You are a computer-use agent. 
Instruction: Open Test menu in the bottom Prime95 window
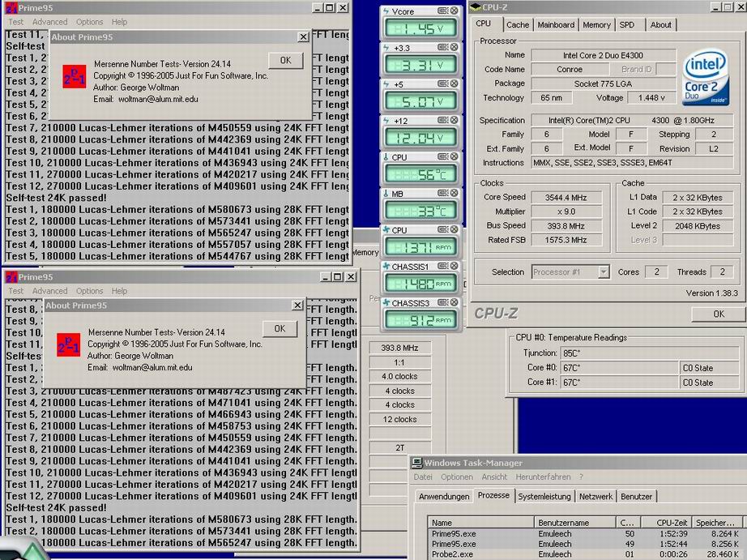[x=15, y=291]
